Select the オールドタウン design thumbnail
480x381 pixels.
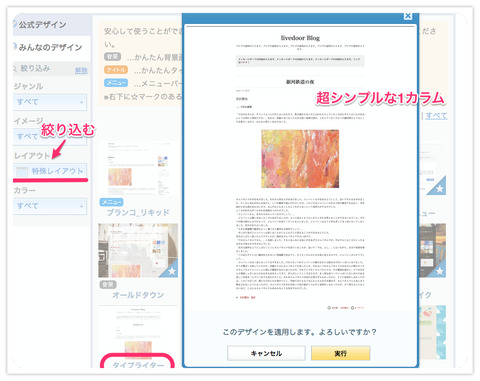click(x=138, y=250)
